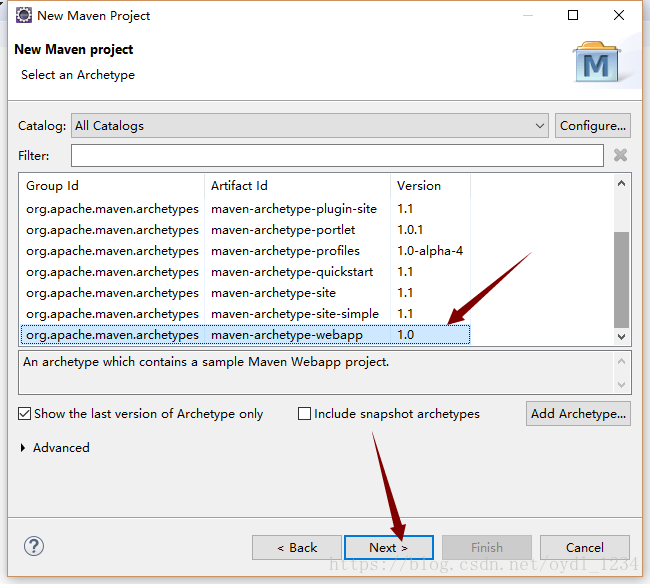Click version 1.0-alpha-4 cell
The image size is (650, 584).
pyautogui.click(x=430, y=251)
